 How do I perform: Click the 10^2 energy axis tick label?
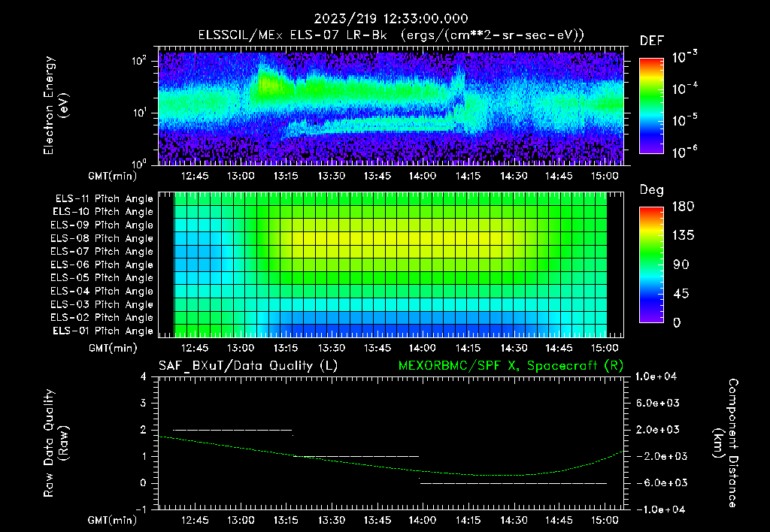tap(139, 62)
